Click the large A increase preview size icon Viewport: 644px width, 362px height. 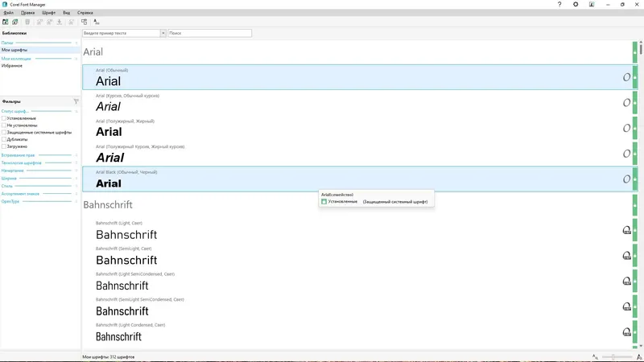click(x=638, y=357)
